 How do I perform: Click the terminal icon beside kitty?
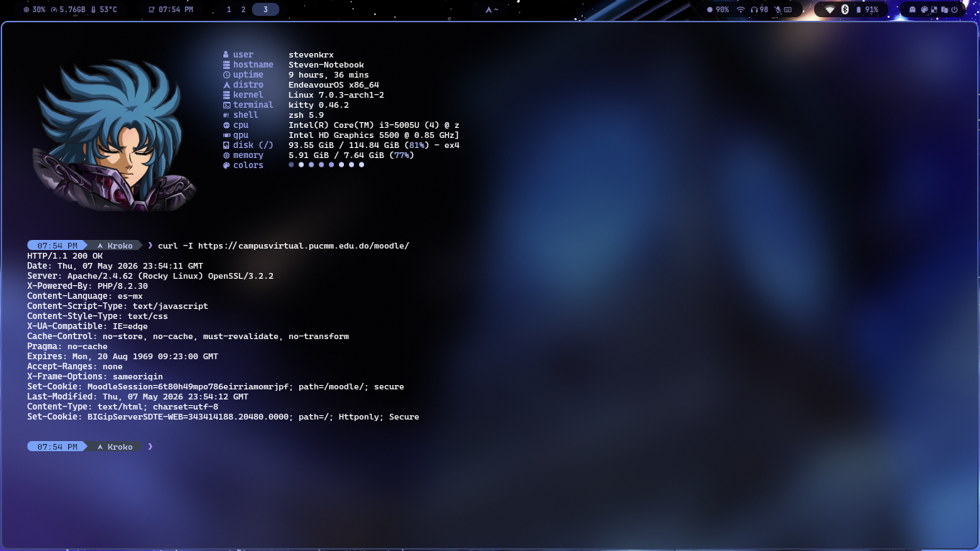pos(226,105)
